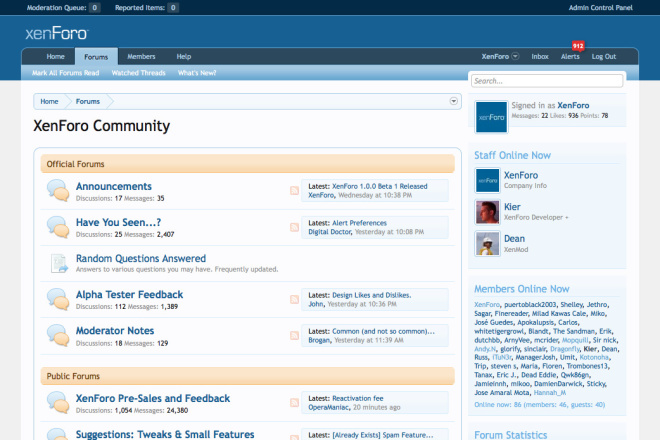Open the Members tab
Screen dimensions: 660x440
point(141,56)
